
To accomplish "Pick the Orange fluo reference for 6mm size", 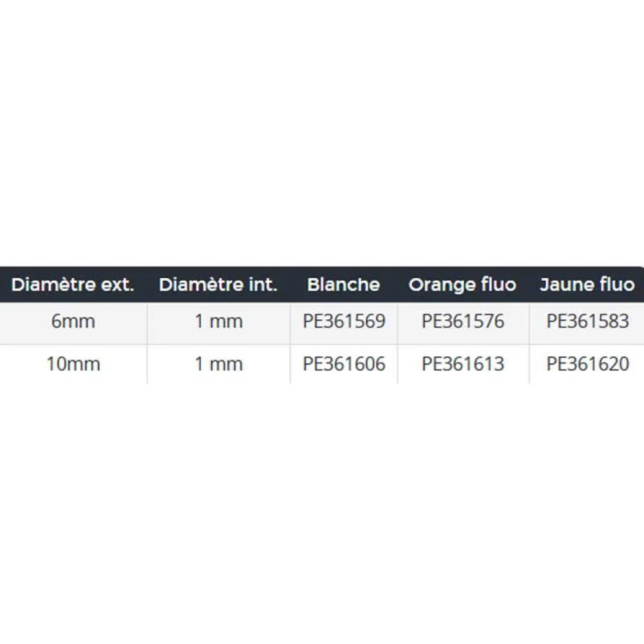I will click(x=463, y=321).
